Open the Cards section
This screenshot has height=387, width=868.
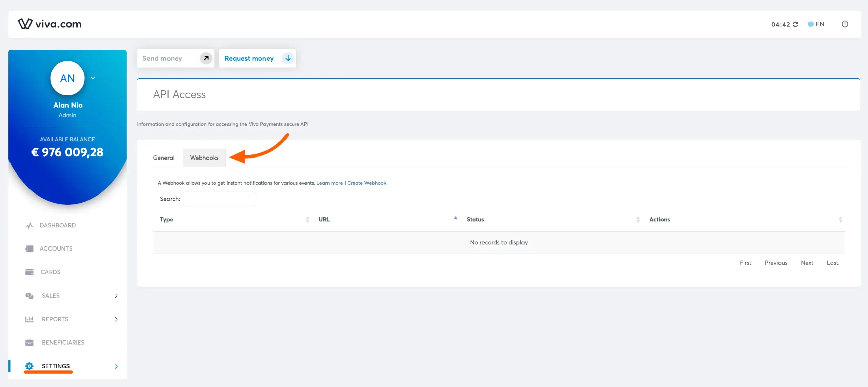pyautogui.click(x=50, y=272)
